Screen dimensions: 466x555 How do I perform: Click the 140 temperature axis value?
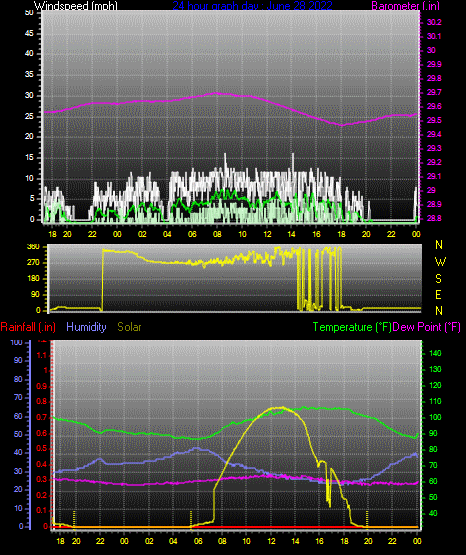pos(435,353)
